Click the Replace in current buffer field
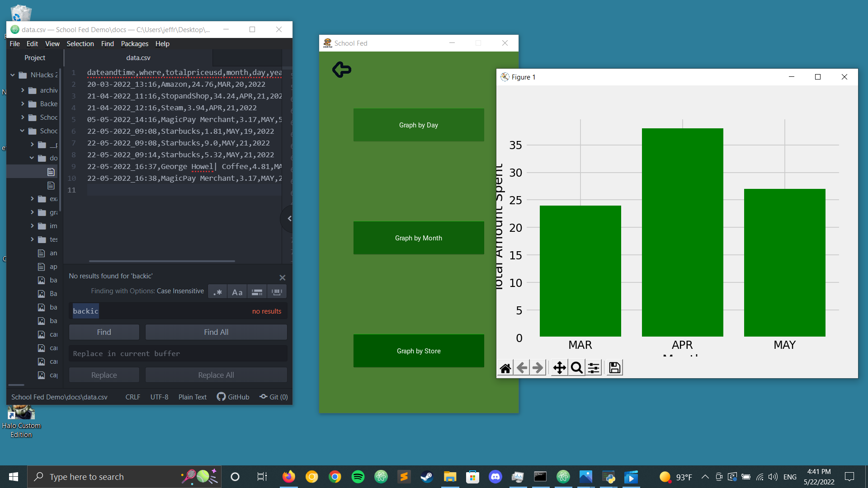 click(x=178, y=354)
